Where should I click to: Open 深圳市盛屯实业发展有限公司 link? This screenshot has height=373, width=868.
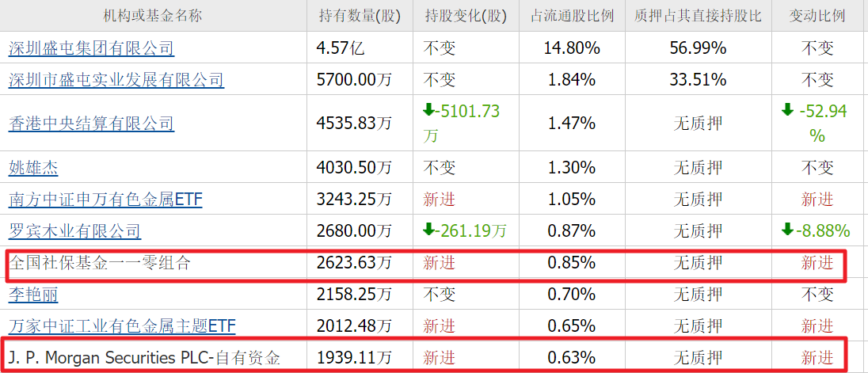tap(116, 80)
